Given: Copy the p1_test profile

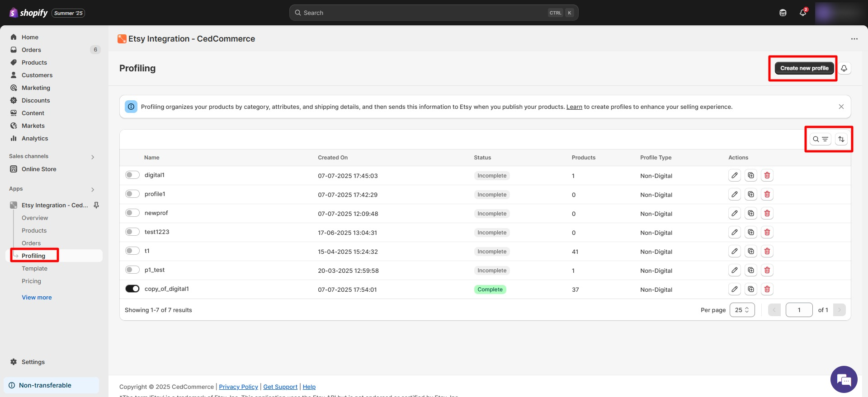Looking at the screenshot, I should [751, 270].
